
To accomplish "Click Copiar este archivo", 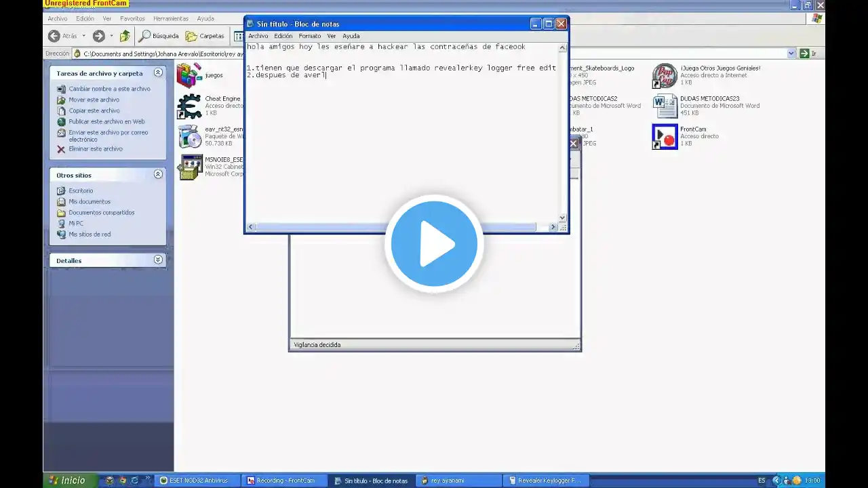I will pyautogui.click(x=88, y=110).
